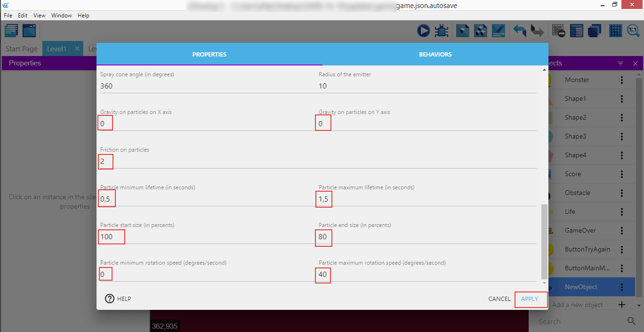Toggle the grid icon in toolbar
The width and height of the screenshot is (644, 332).
coord(615,31)
